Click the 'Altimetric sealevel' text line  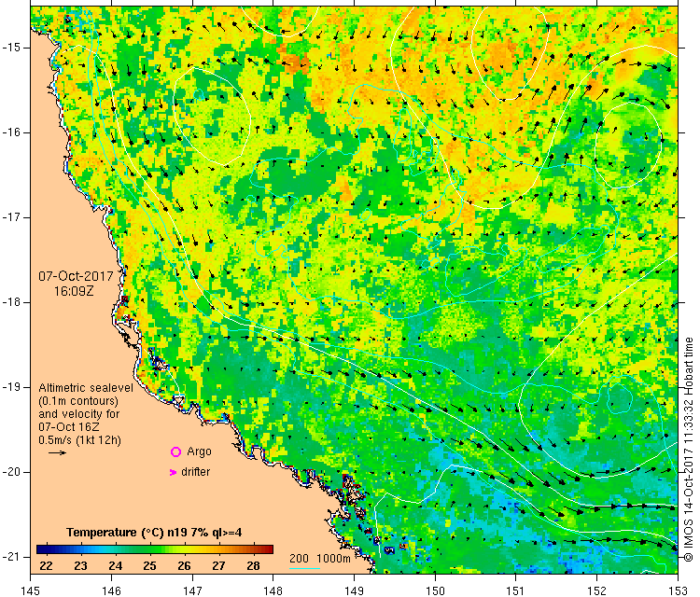tap(86, 388)
